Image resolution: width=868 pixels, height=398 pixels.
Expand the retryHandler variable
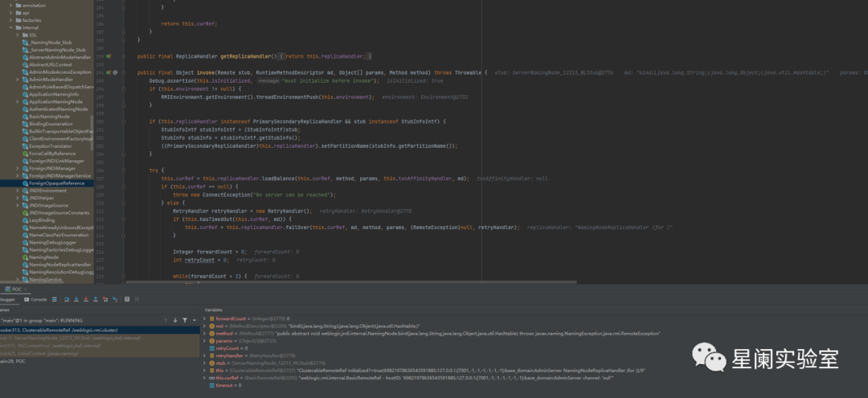pyautogui.click(x=204, y=355)
